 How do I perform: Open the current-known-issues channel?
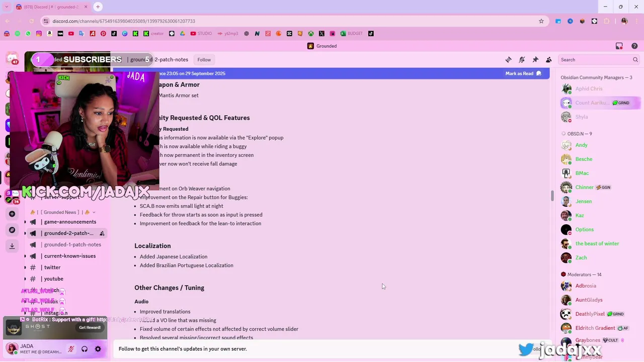click(66, 256)
